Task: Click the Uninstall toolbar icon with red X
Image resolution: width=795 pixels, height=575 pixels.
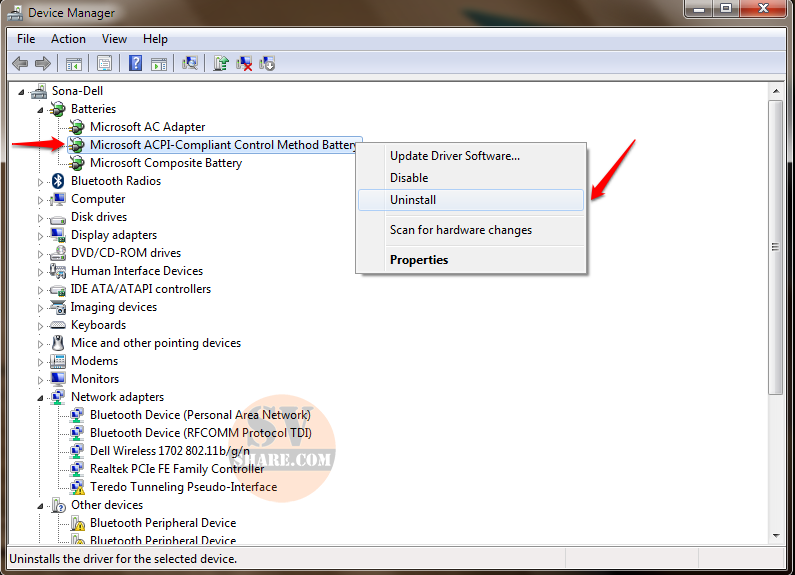Action: 245,63
